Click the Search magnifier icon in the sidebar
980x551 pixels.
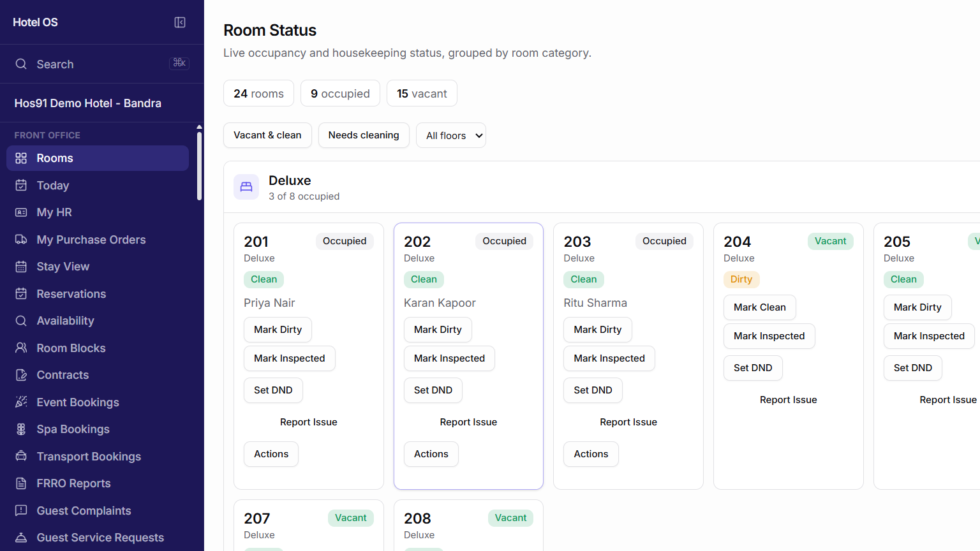pyautogui.click(x=21, y=64)
